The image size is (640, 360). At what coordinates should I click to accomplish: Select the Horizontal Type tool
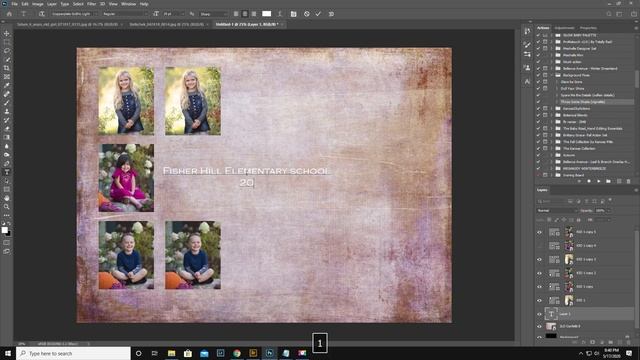coord(7,172)
